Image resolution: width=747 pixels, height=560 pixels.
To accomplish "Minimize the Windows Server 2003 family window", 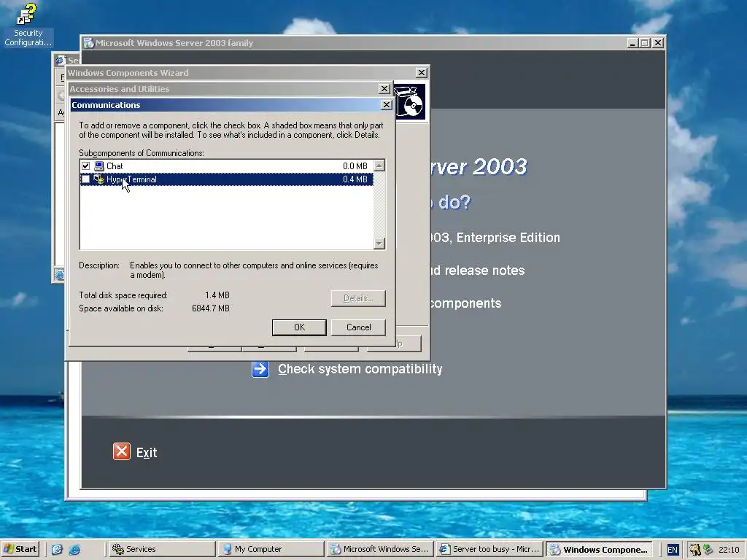I will pos(632,43).
